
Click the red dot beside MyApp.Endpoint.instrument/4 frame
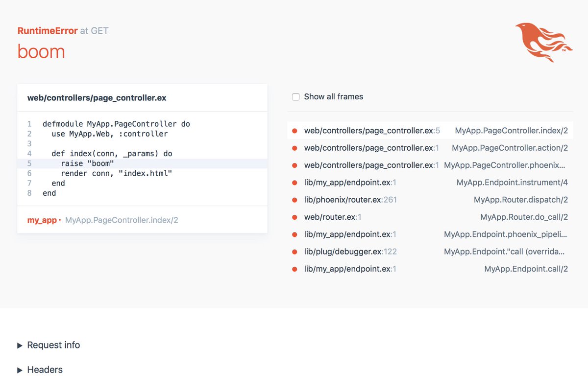point(294,182)
